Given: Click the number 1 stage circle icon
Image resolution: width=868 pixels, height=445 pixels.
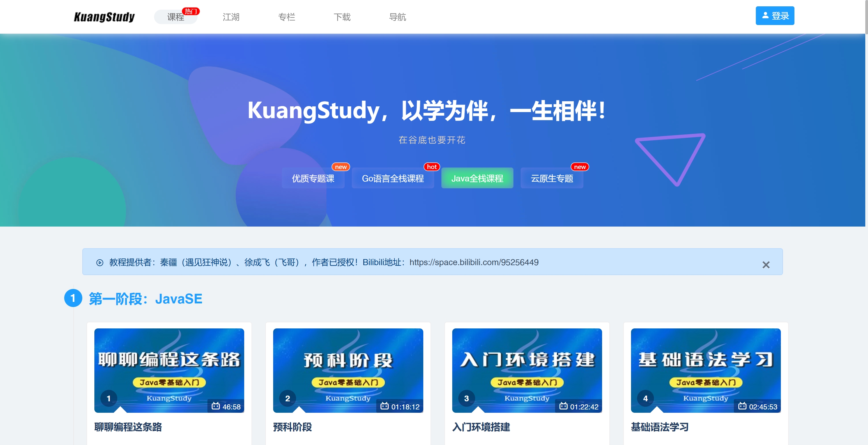Looking at the screenshot, I should [73, 298].
